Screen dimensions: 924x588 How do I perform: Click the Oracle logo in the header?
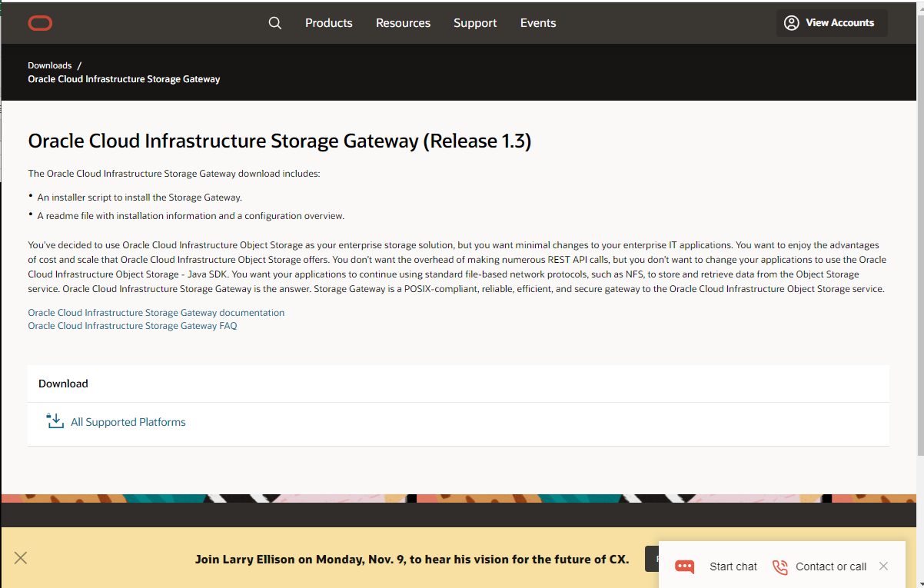click(x=40, y=23)
